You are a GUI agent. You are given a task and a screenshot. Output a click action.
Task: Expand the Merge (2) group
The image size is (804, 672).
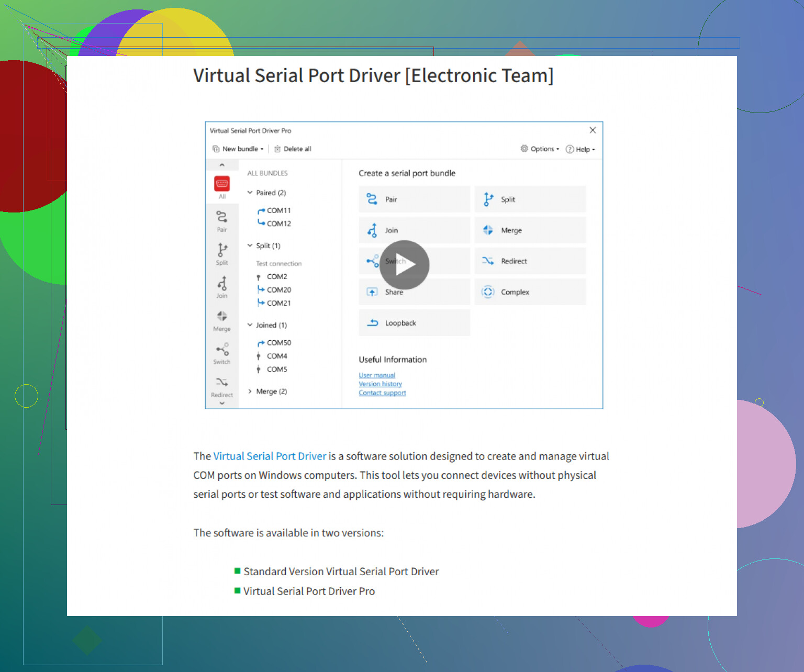250,391
